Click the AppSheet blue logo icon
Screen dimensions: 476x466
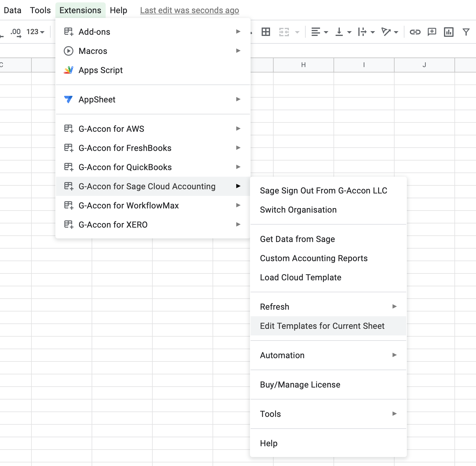click(69, 99)
